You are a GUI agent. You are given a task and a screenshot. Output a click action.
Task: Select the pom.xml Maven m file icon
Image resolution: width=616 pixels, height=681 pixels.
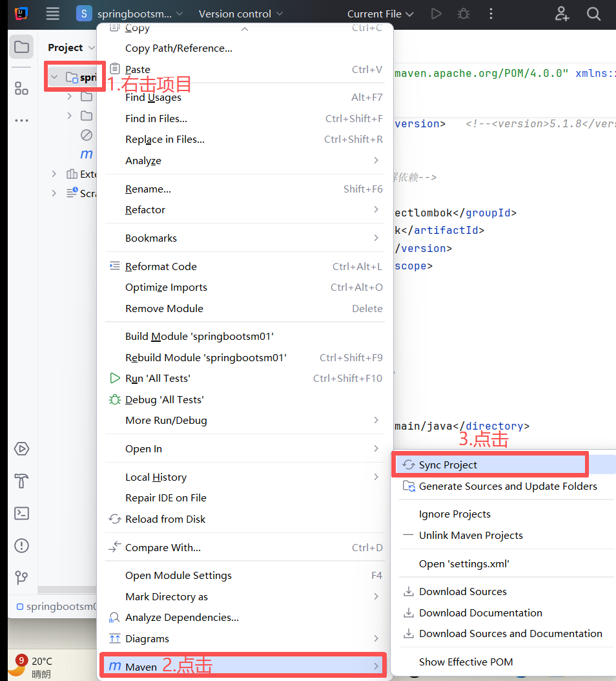87,154
